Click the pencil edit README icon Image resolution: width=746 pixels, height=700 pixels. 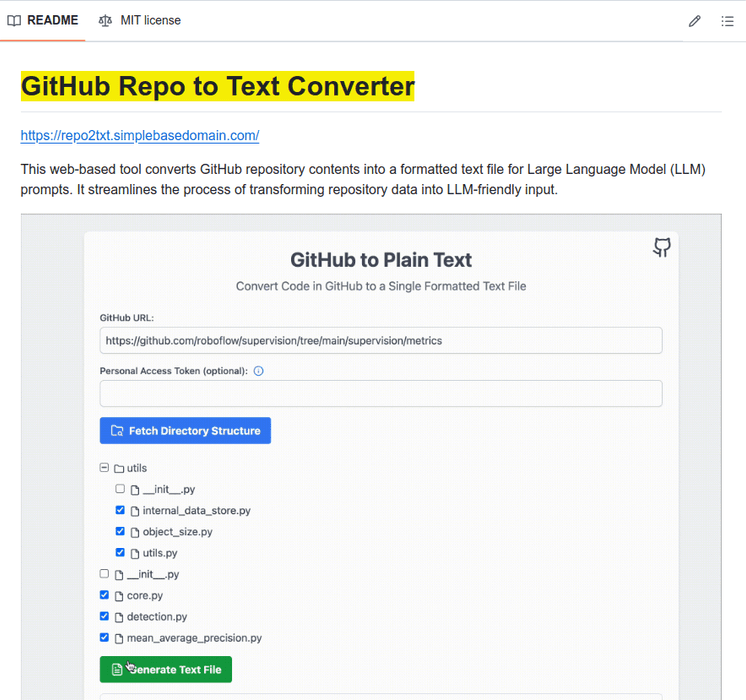694,21
